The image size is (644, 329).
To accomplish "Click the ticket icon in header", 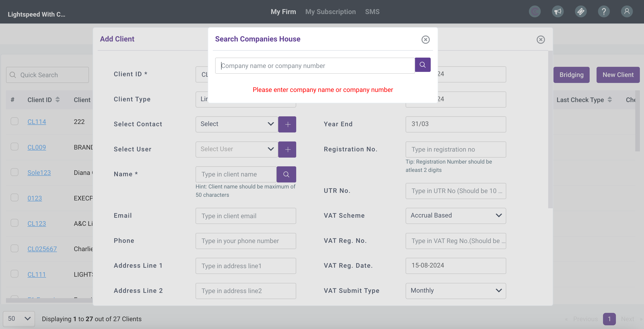I will point(580,12).
